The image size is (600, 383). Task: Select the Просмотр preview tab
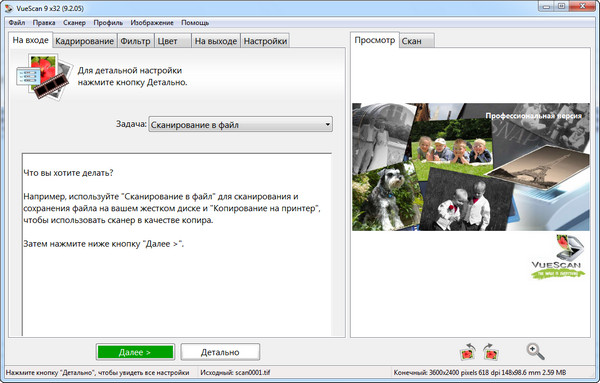click(x=375, y=40)
